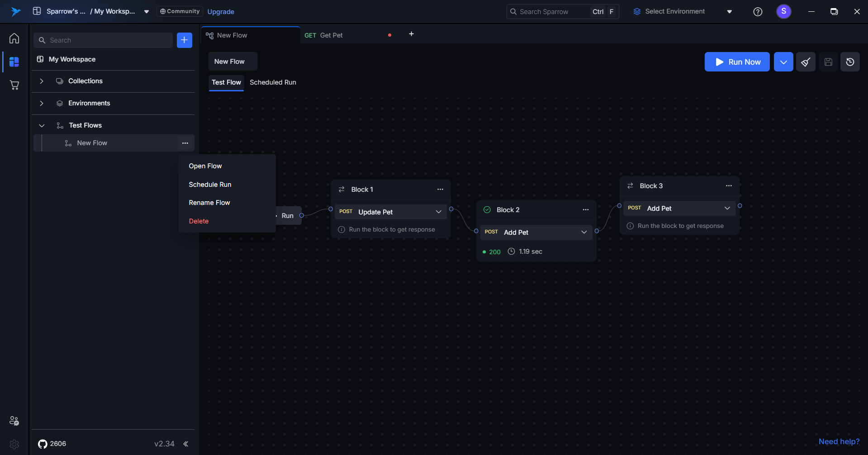Screen dimensions: 868x455
Task: Click the clear canvas broom icon
Action: 806,62
